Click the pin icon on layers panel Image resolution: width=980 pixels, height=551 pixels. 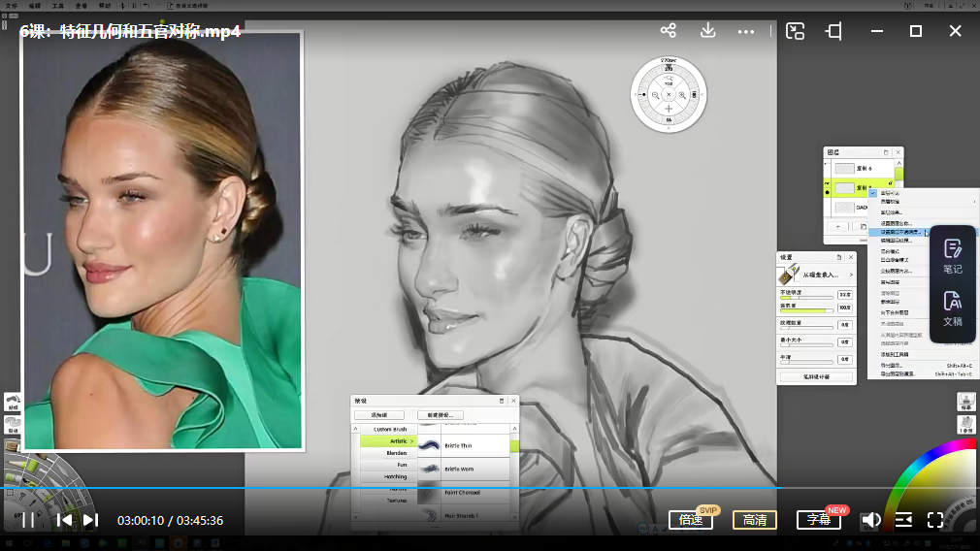tap(886, 152)
